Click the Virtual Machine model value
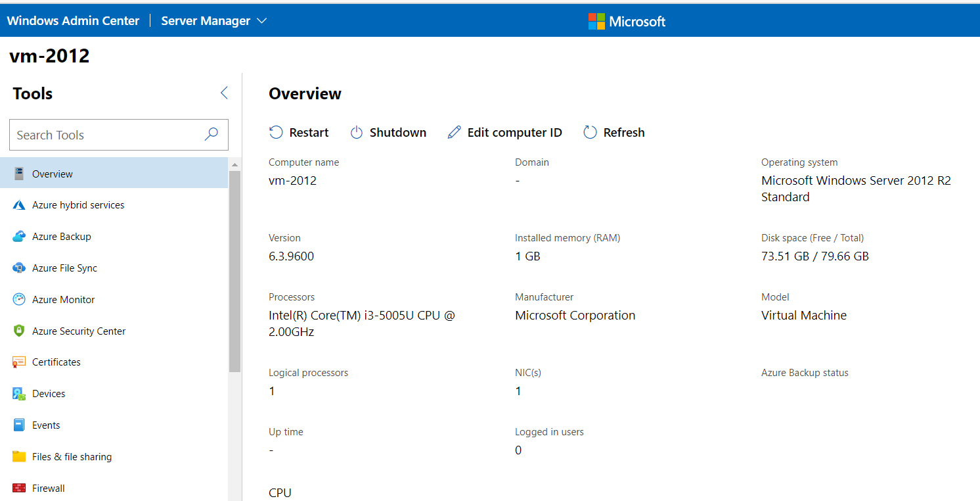Screen dimensions: 980x501 804,316
